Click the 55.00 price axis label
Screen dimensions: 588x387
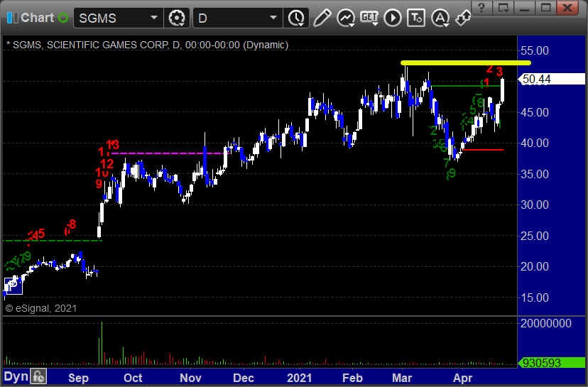(534, 50)
